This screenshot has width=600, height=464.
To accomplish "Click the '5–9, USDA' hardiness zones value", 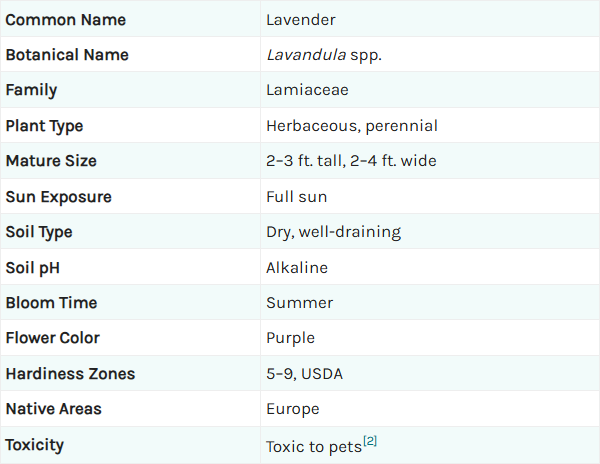I will pos(305,374).
